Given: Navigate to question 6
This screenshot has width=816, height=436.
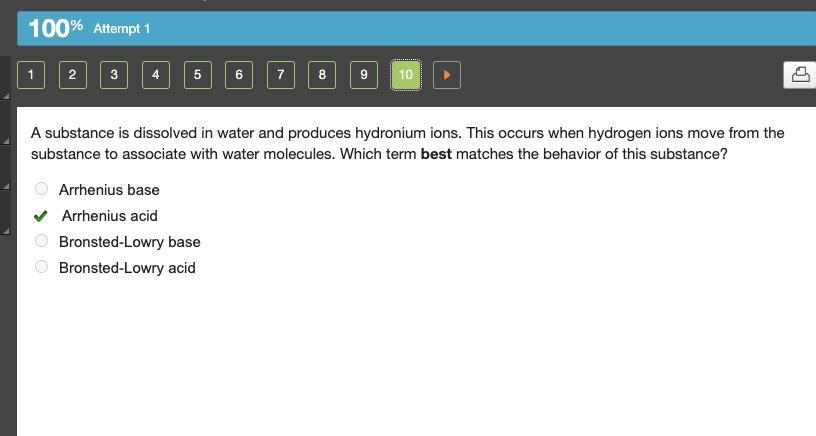Looking at the screenshot, I should coord(239,75).
